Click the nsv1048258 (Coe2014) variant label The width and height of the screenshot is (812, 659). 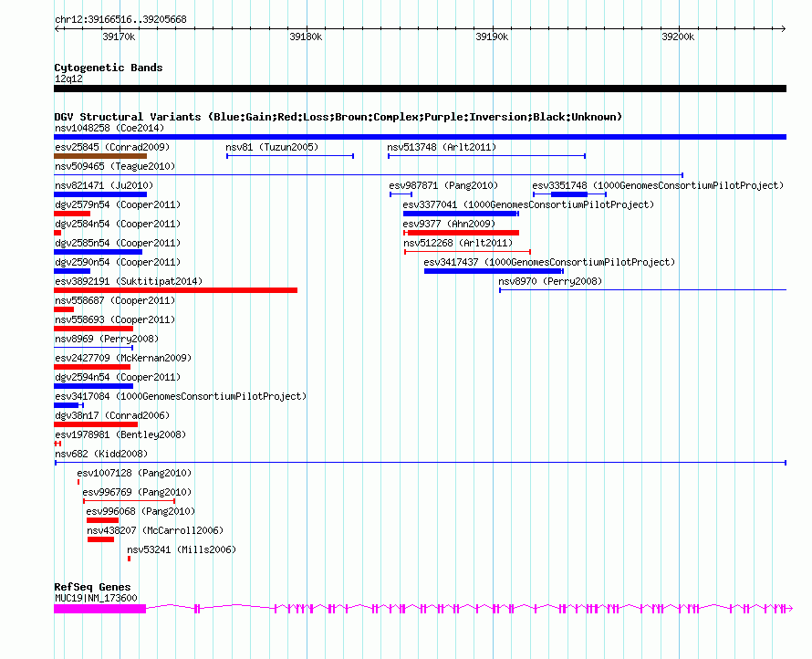click(x=109, y=128)
